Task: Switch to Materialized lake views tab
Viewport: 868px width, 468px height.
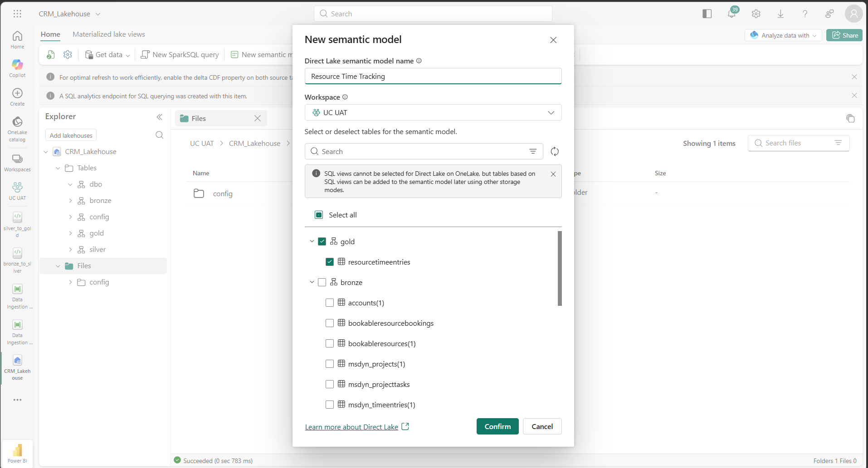Action: 109,34
